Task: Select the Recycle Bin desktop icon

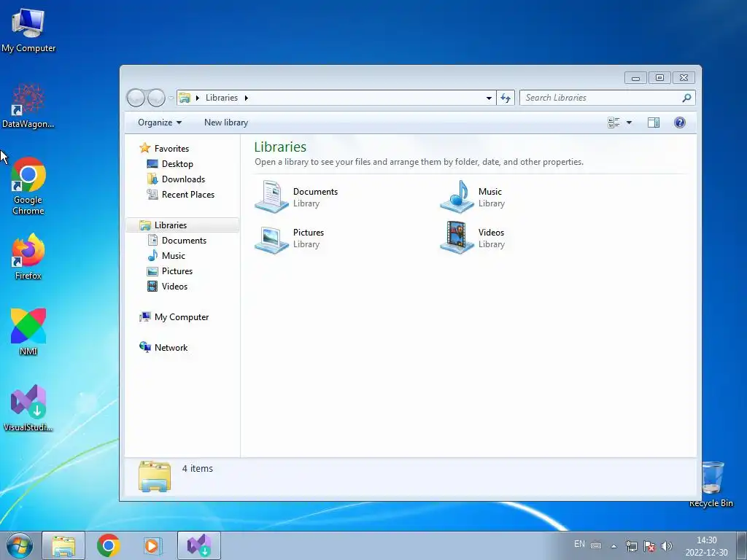Action: [711, 484]
